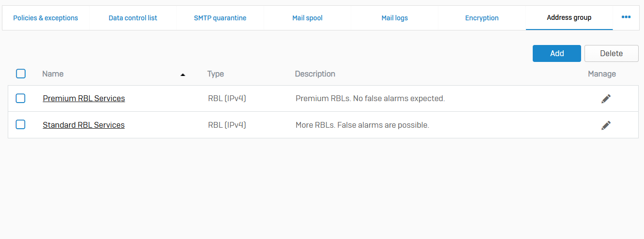Tick the Standard RBL Services checkbox

coord(21,125)
